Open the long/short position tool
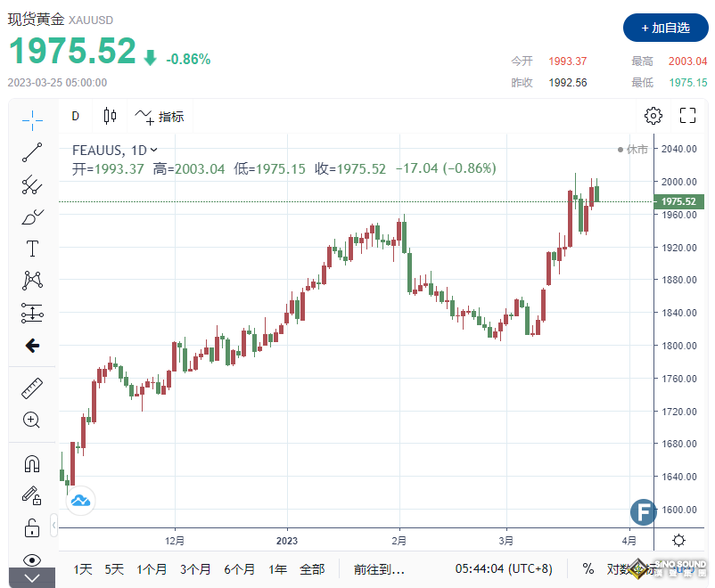The image size is (715, 588). 32,313
